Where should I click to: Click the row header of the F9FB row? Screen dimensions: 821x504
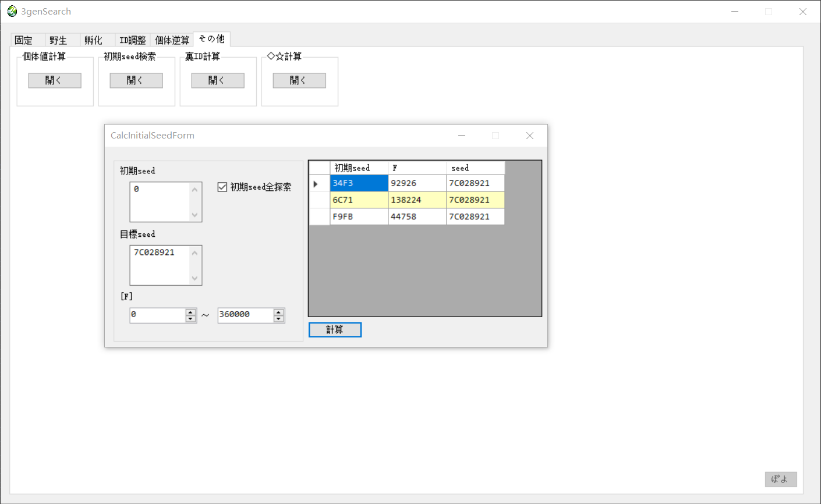320,216
